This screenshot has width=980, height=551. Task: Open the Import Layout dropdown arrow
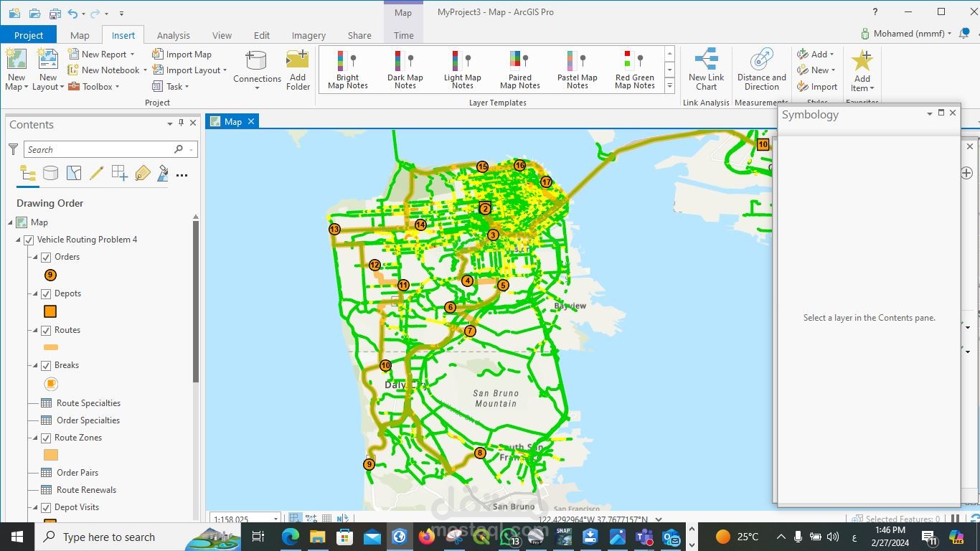point(225,70)
